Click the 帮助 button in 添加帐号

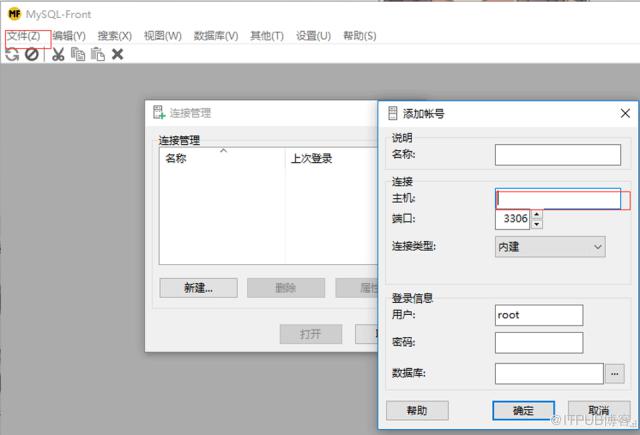417,410
